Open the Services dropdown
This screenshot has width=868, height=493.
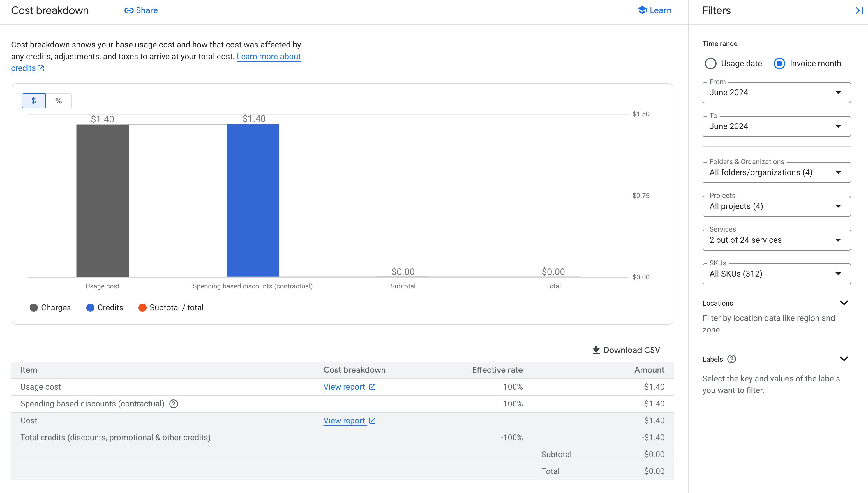(x=776, y=240)
